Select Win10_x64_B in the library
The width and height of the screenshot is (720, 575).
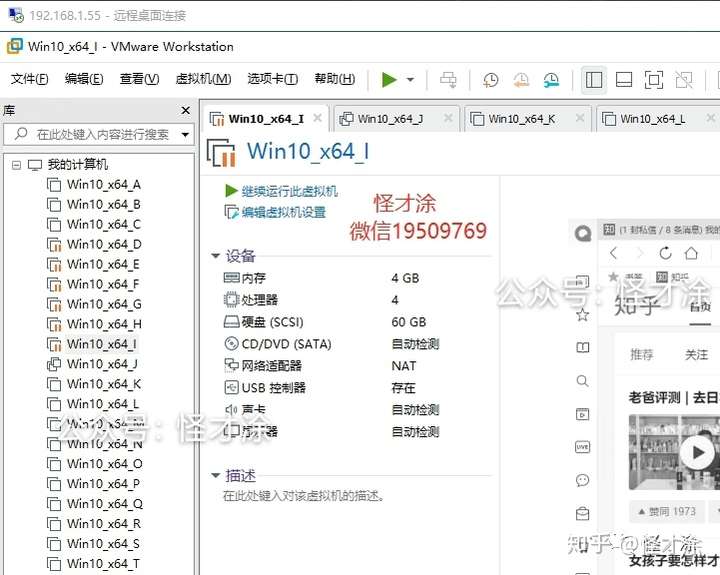tap(103, 204)
